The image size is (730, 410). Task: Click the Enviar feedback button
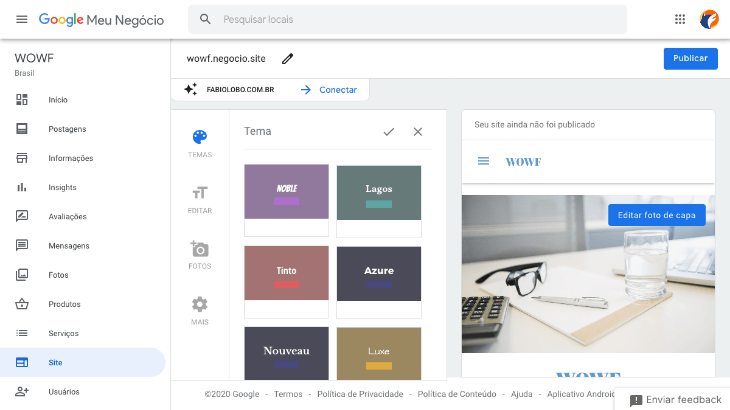coord(675,400)
